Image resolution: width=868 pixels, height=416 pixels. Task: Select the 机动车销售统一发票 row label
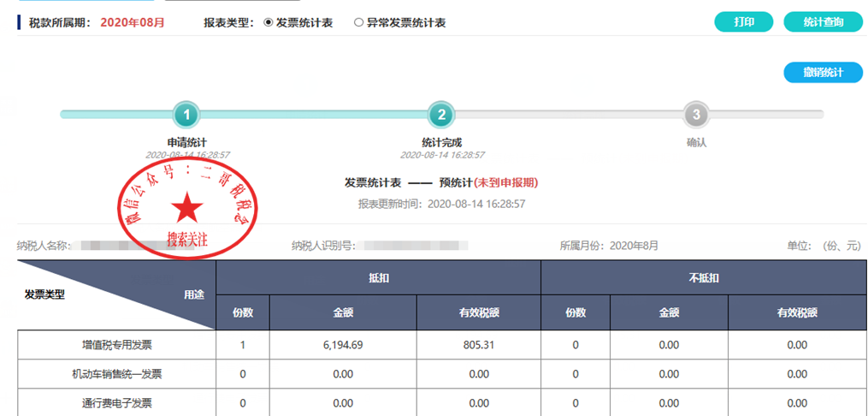(x=116, y=374)
